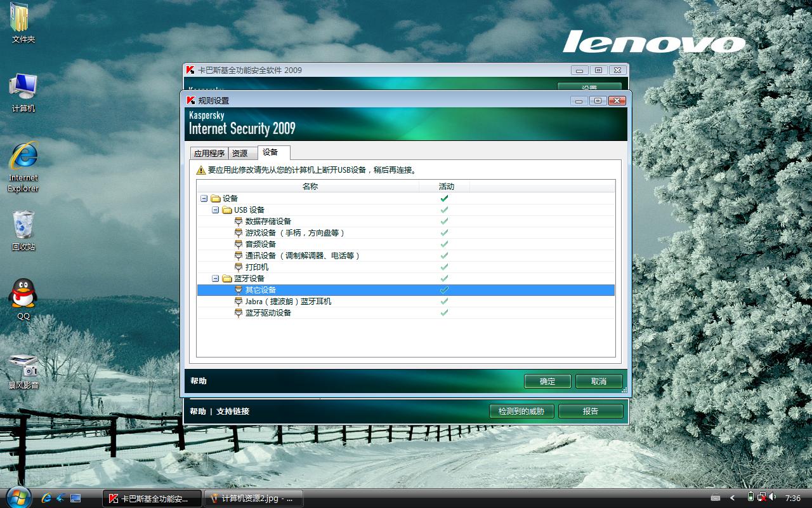Collapse the USB 设备 tree node

pos(215,210)
